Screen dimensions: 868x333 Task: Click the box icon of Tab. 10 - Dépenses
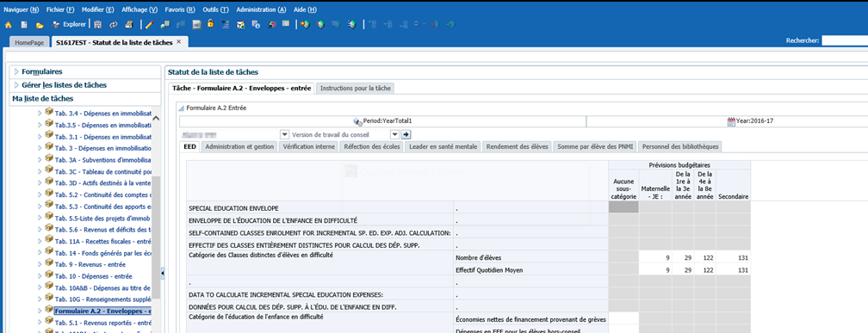(x=49, y=274)
